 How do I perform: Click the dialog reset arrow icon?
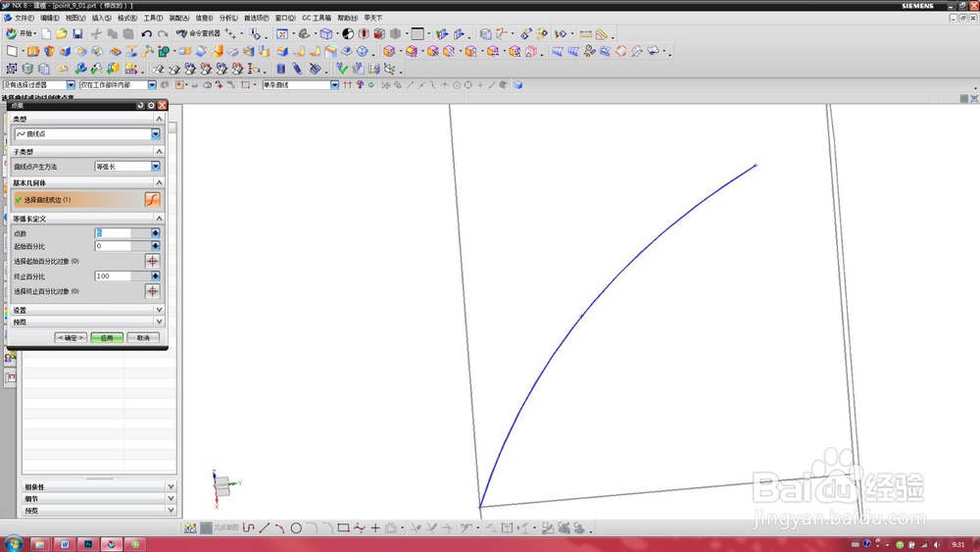(x=140, y=105)
